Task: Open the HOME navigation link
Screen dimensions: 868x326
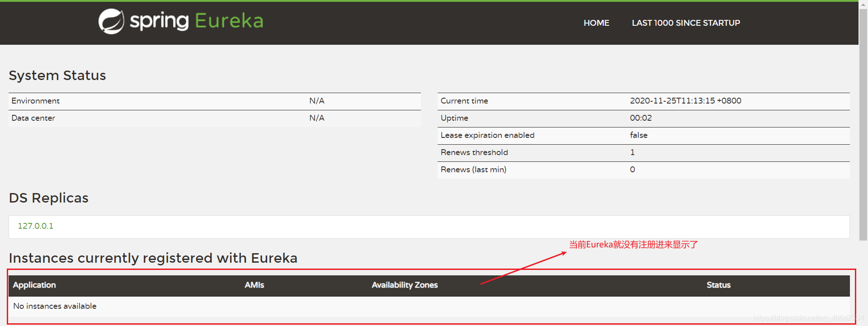Action: (596, 23)
